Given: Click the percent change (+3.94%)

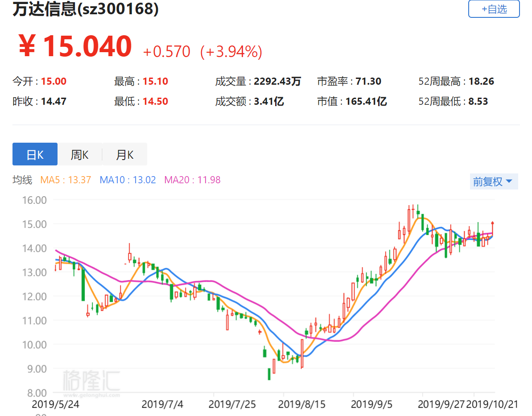Looking at the screenshot, I should pos(231,52).
